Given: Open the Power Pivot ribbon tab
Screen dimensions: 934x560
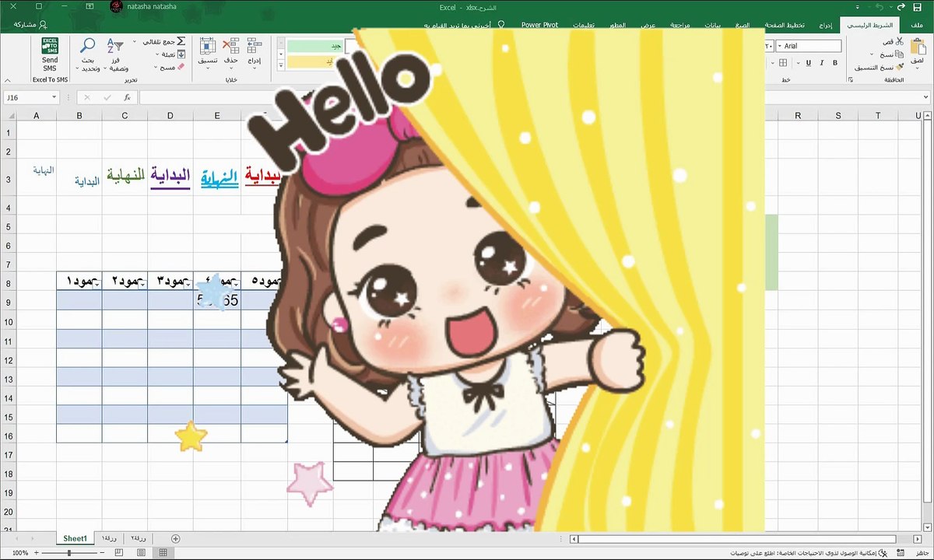Looking at the screenshot, I should click(539, 25).
